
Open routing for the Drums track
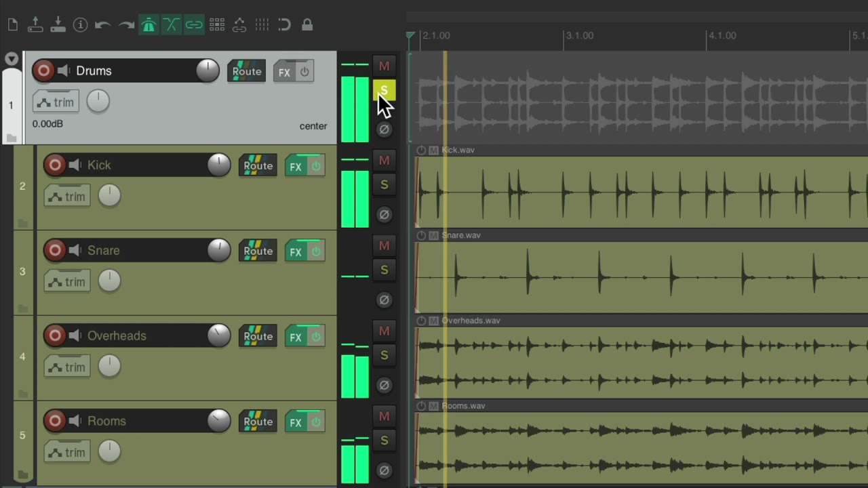(x=247, y=72)
